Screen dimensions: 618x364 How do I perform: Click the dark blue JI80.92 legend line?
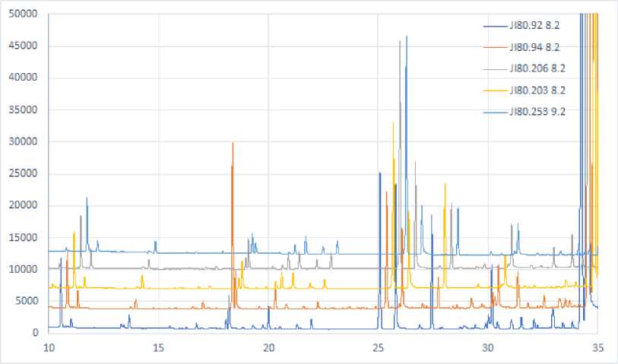[495, 26]
